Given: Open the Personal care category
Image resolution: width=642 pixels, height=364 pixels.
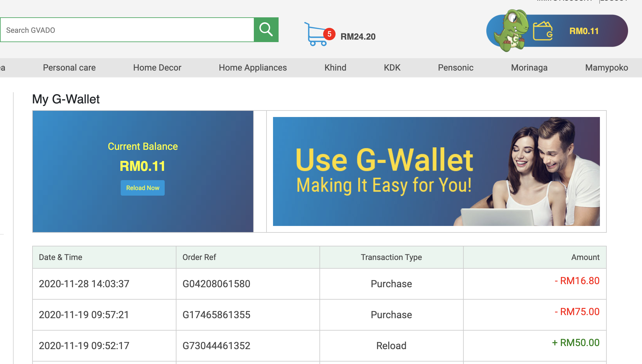Looking at the screenshot, I should coord(69,67).
